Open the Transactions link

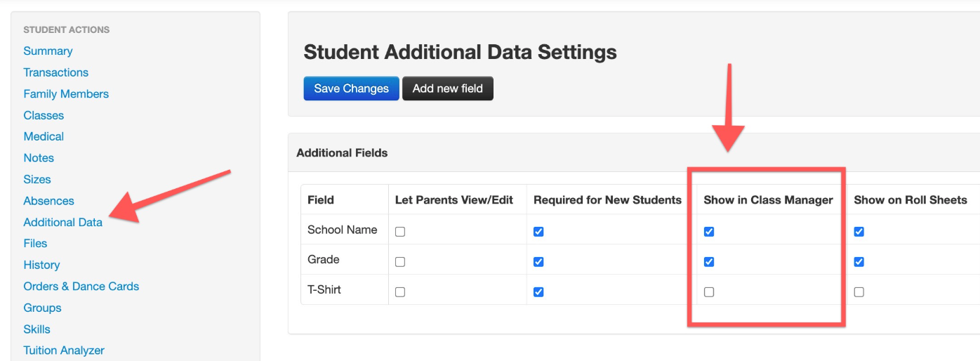pos(56,72)
